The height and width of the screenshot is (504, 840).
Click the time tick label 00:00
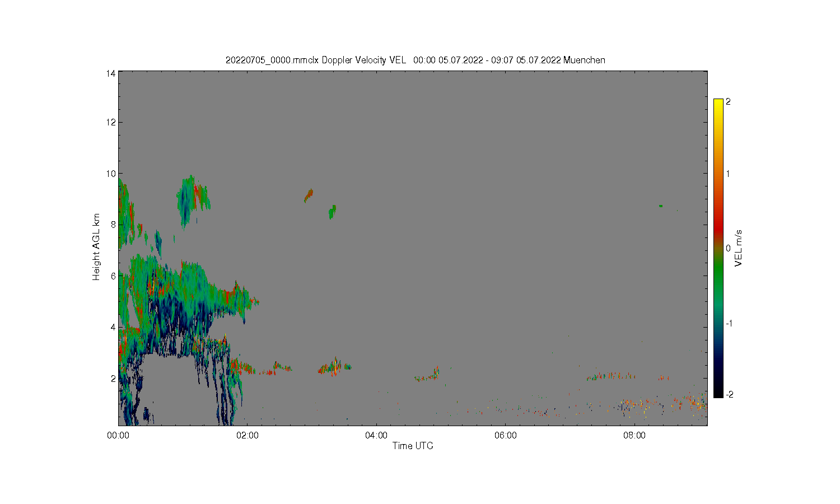point(119,435)
